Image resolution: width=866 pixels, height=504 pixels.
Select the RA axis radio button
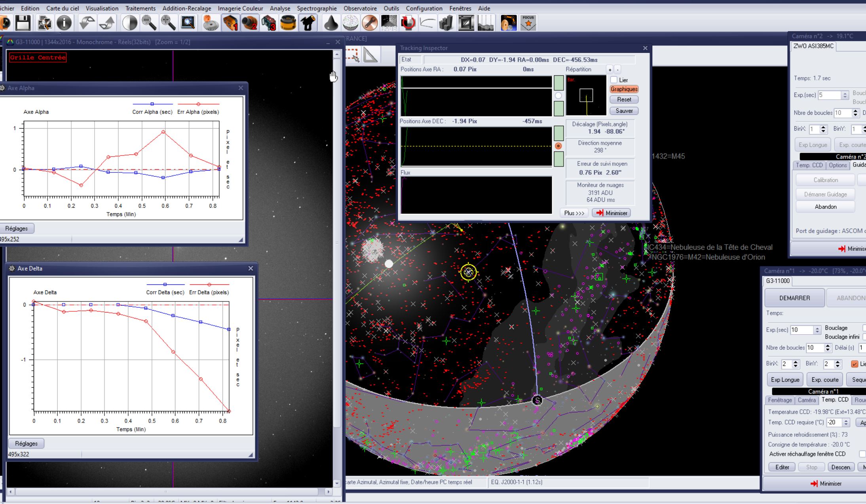(x=558, y=95)
